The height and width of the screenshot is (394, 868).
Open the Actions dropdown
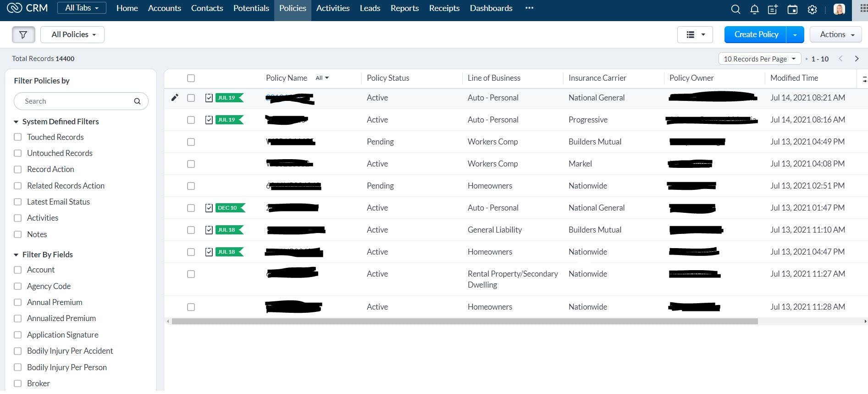(x=836, y=34)
